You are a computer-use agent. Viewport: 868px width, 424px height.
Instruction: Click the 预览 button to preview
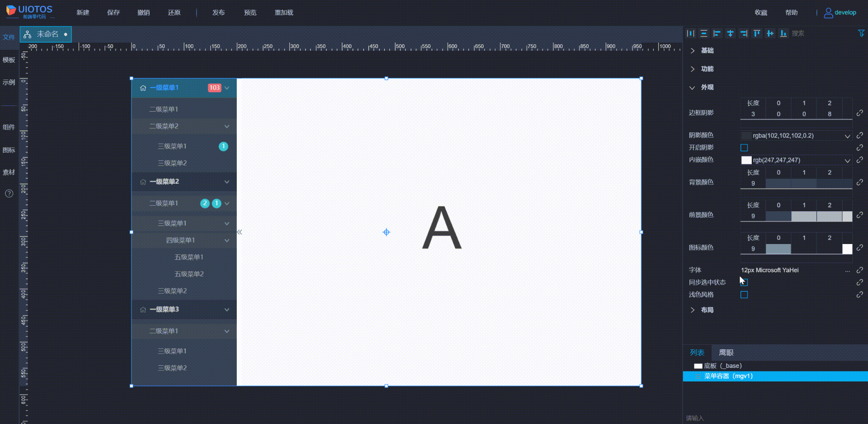(x=250, y=12)
